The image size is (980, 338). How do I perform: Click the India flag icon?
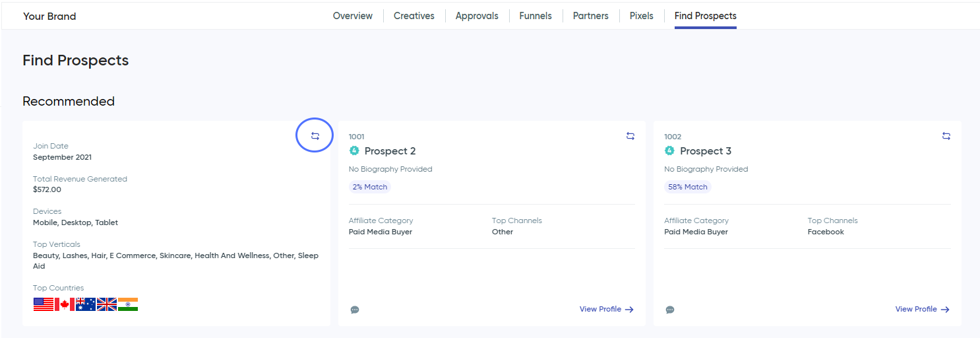pos(128,304)
